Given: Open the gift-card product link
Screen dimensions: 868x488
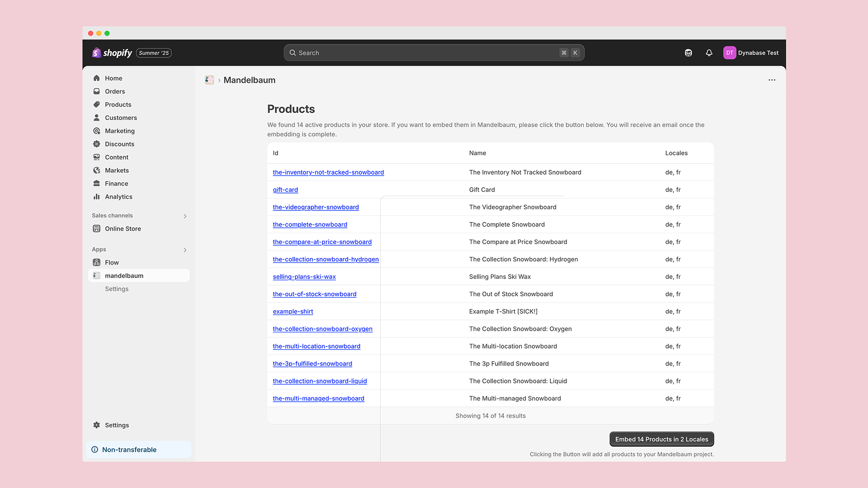Looking at the screenshot, I should [285, 190].
